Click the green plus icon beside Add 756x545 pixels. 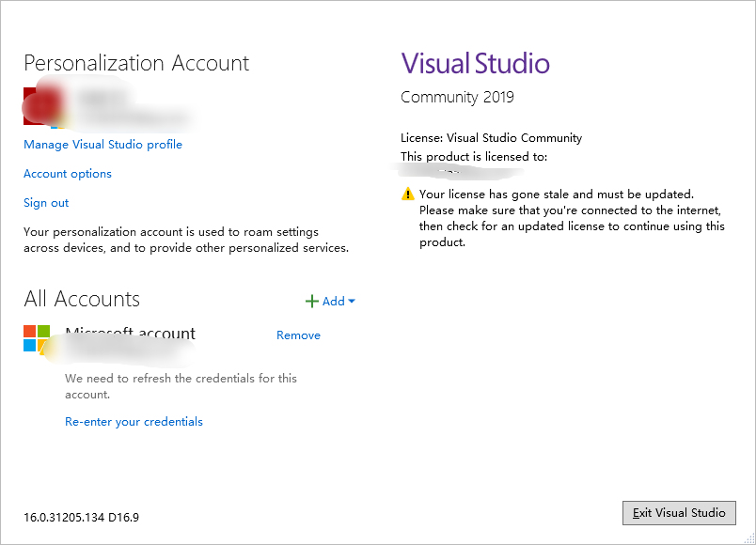pos(311,302)
